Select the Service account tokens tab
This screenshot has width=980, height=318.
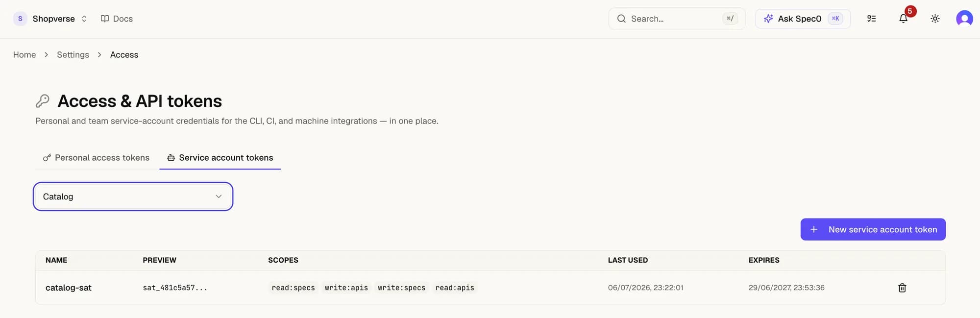point(220,158)
